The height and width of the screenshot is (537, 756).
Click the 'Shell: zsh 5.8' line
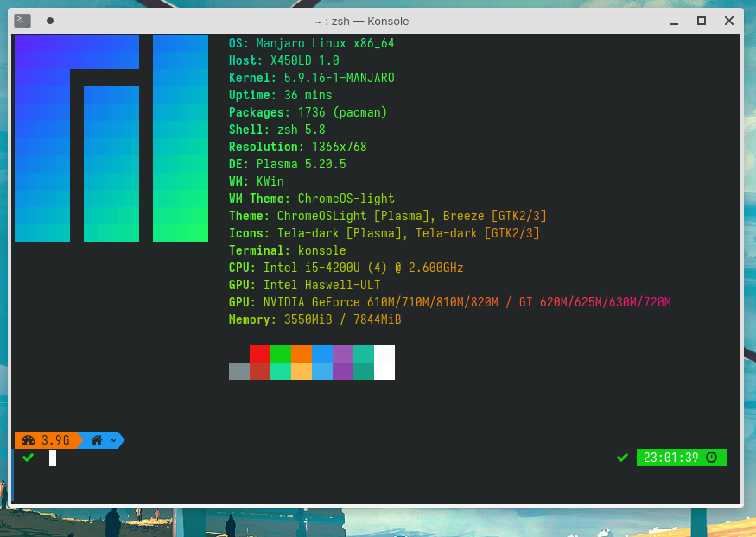coord(277,130)
